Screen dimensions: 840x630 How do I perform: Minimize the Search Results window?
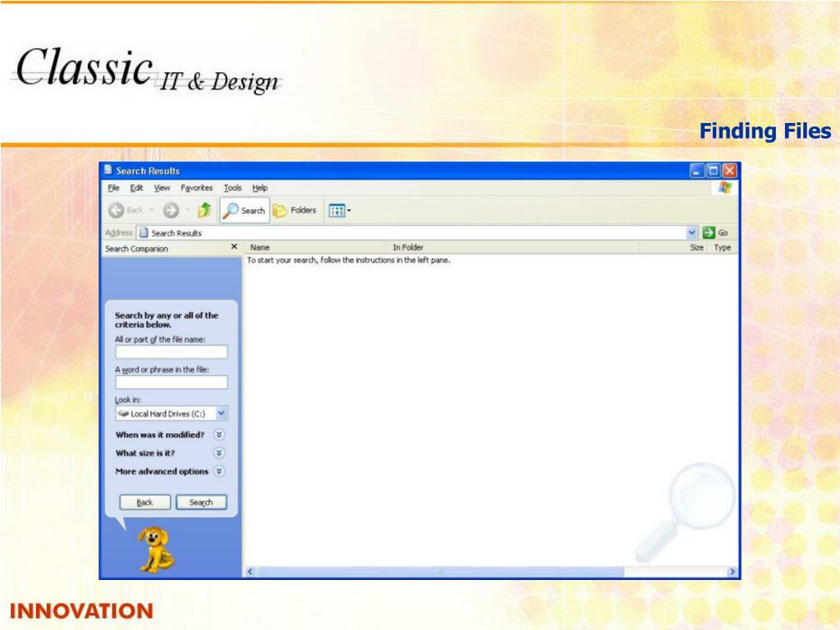(696, 171)
